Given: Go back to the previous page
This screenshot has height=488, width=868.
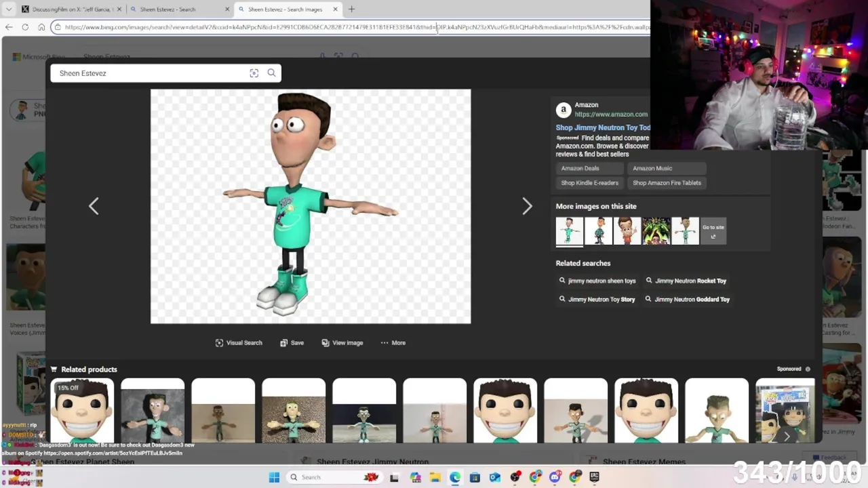Looking at the screenshot, I should click(x=9, y=27).
